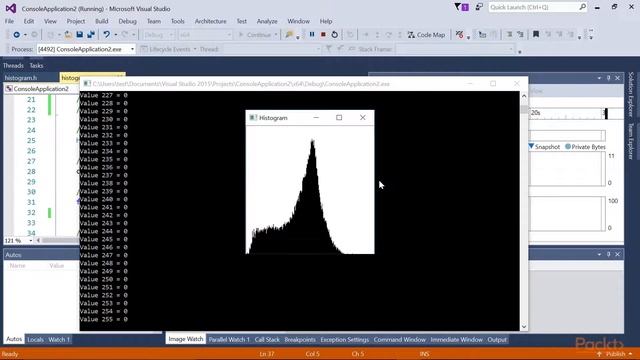This screenshot has width=640, height=360.
Task: Open Code Map tool
Action: pos(426,35)
